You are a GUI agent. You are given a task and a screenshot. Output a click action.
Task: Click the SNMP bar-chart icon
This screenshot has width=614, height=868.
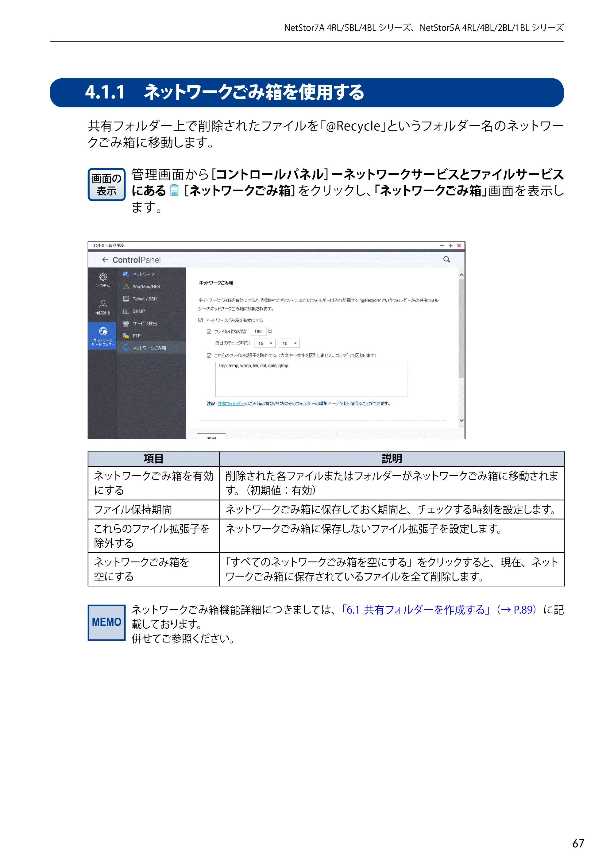pyautogui.click(x=126, y=311)
